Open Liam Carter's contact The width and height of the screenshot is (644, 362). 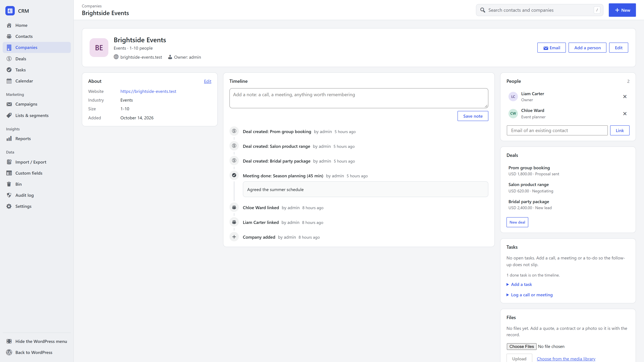[x=532, y=94]
